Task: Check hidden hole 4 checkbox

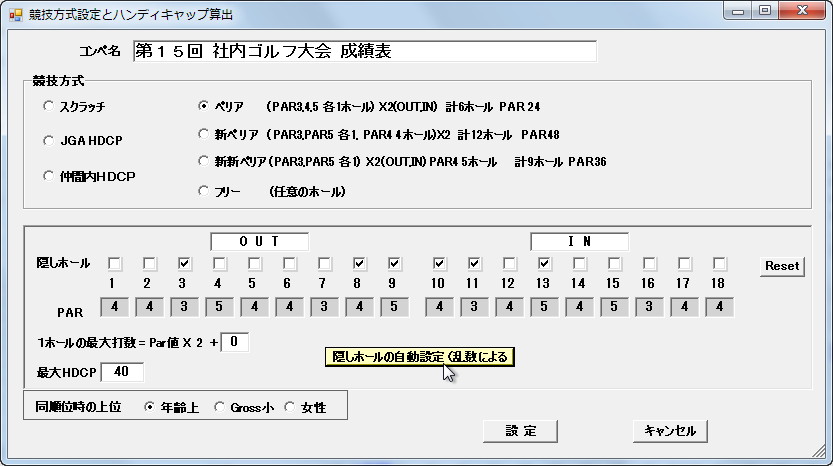Action: [x=219, y=264]
